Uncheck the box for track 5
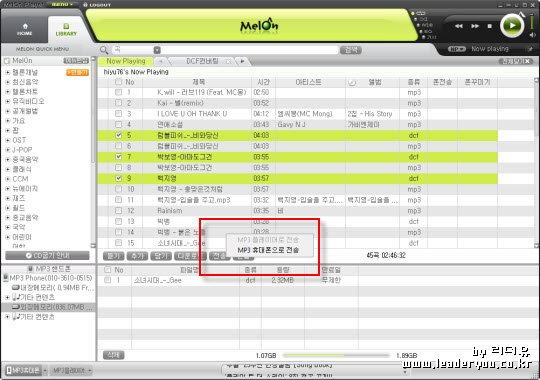 118,135
